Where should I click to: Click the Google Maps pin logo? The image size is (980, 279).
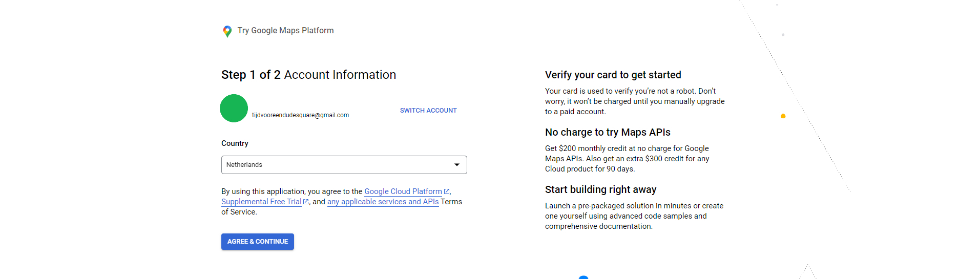pyautogui.click(x=227, y=31)
